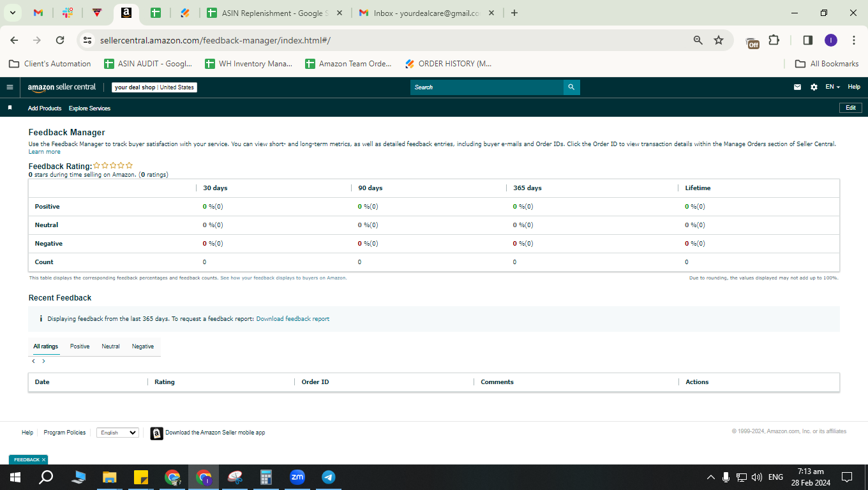Select the Negative feedback tab

[x=143, y=346]
